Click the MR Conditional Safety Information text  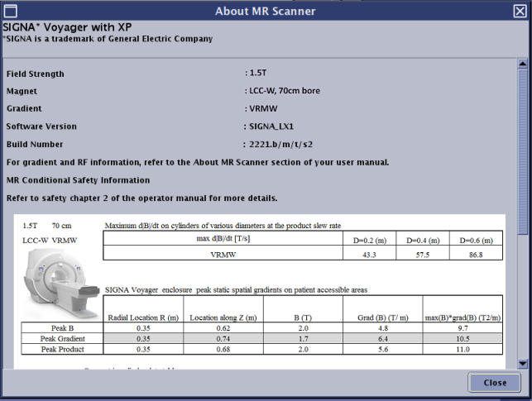point(78,180)
